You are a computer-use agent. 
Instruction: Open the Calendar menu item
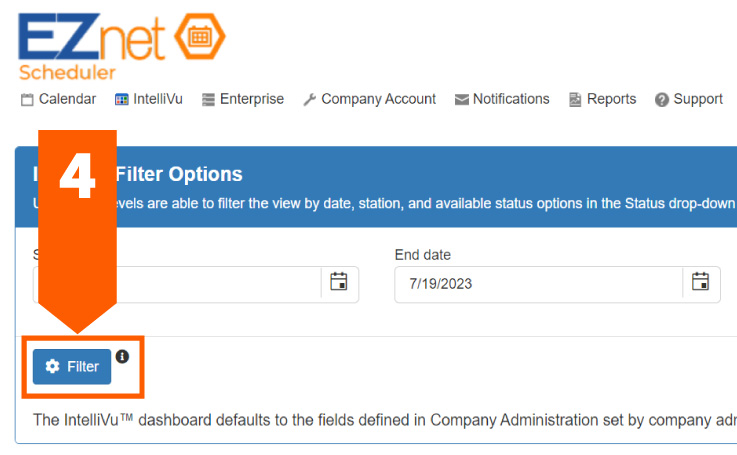tap(67, 99)
